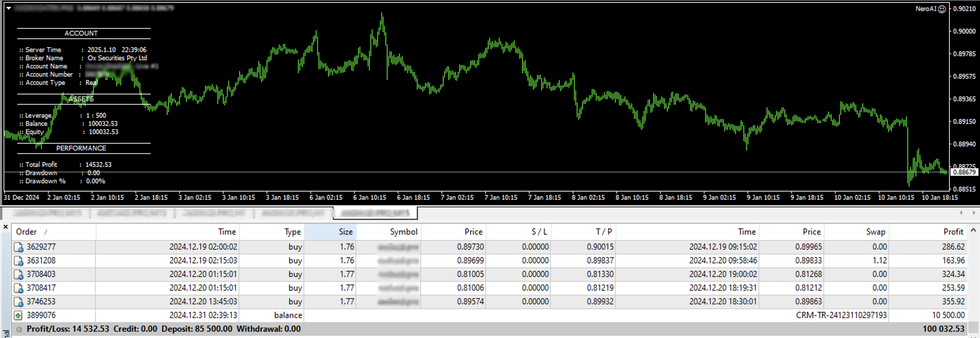980x338 pixels.
Task: Close the terminal panel with the X
Action: tap(5, 227)
